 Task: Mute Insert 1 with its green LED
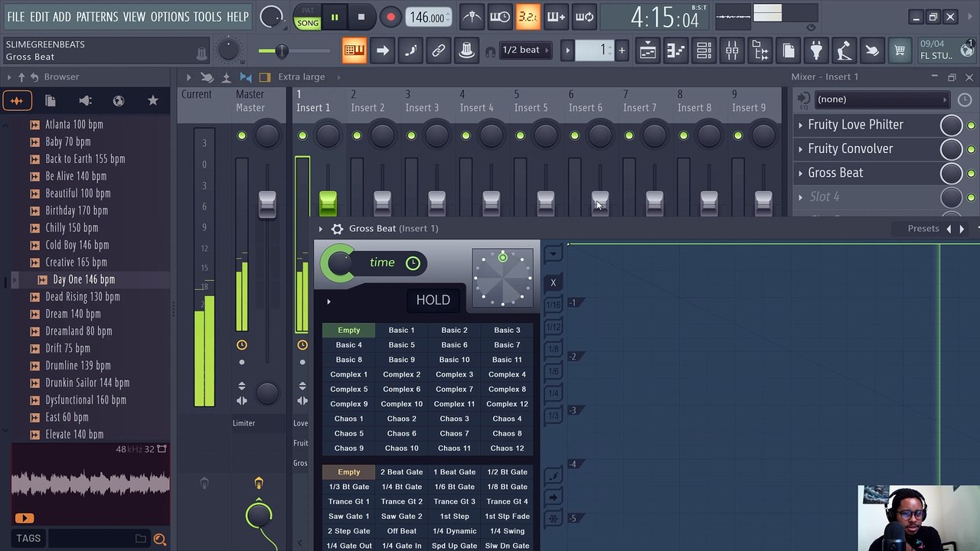(x=302, y=136)
